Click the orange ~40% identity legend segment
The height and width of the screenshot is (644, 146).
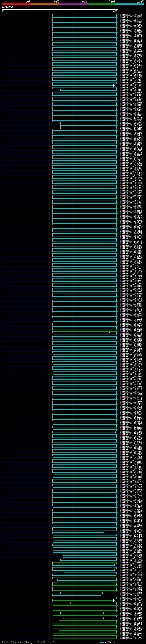(45, 4)
